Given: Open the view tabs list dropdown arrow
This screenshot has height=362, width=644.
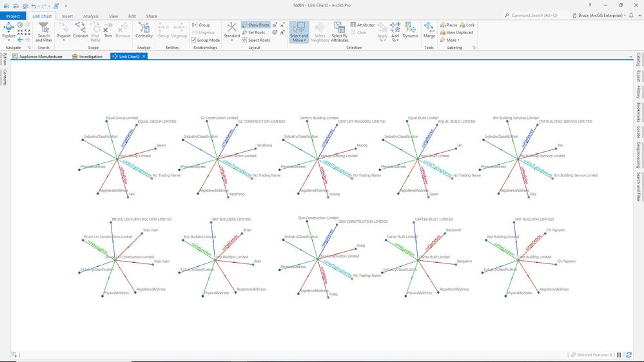Looking at the screenshot, I should click(x=631, y=57).
